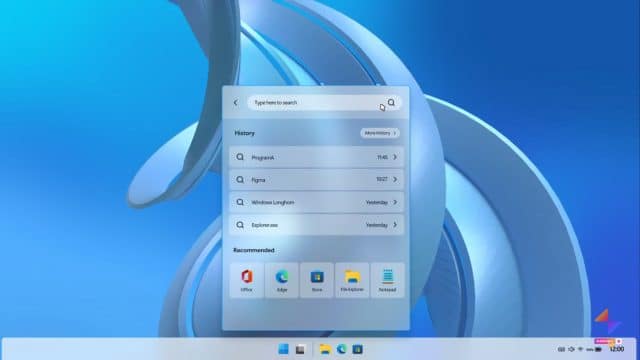Expand the Explorer.exe entry chevron
Viewport: 640px width, 360px height.
[395, 225]
